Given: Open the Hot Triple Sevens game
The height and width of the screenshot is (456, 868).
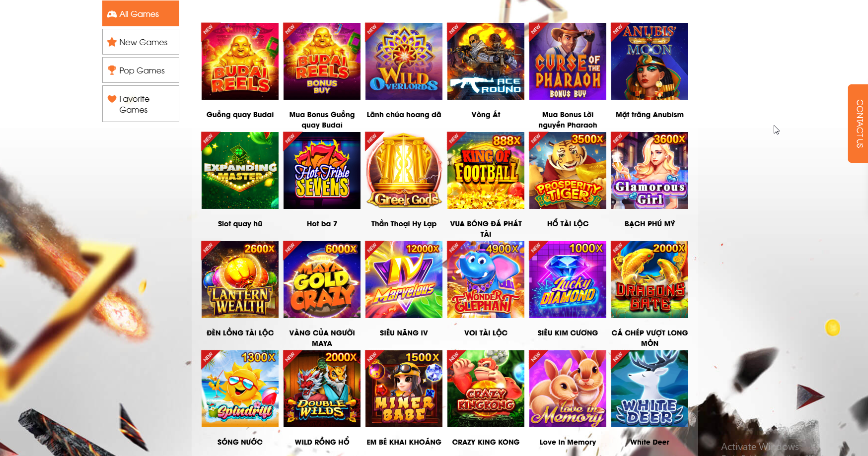Looking at the screenshot, I should coord(322,170).
